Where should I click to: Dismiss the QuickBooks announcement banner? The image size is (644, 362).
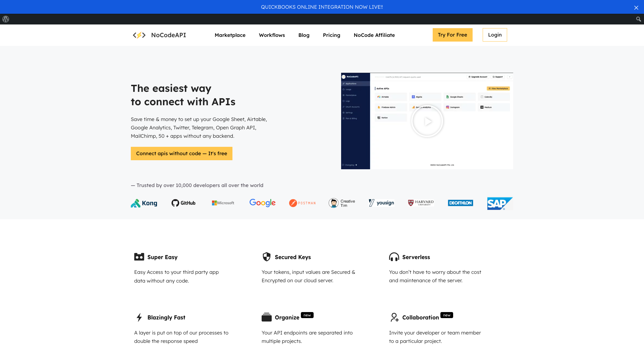click(x=636, y=7)
